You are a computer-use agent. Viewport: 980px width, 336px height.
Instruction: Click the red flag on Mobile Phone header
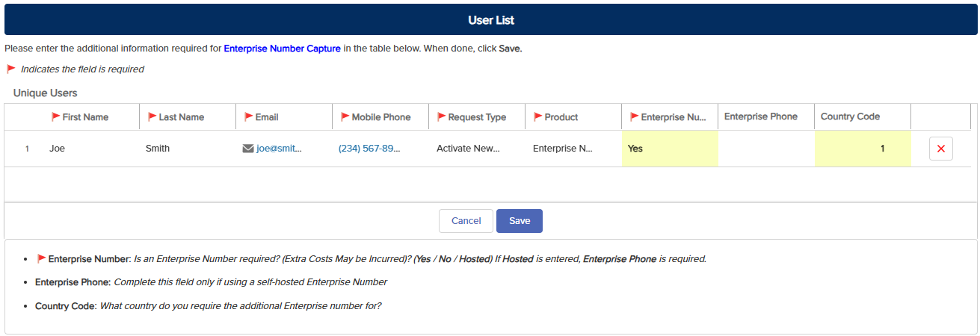(x=345, y=117)
